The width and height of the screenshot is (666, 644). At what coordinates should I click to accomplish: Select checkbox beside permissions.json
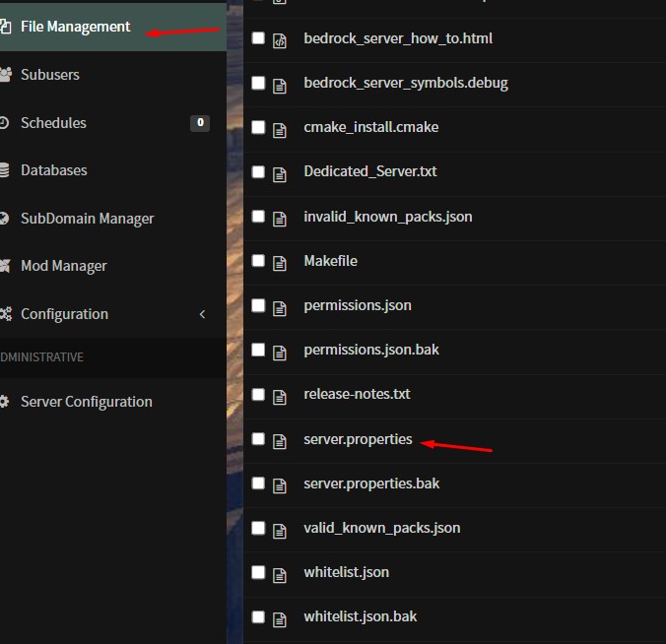258,305
